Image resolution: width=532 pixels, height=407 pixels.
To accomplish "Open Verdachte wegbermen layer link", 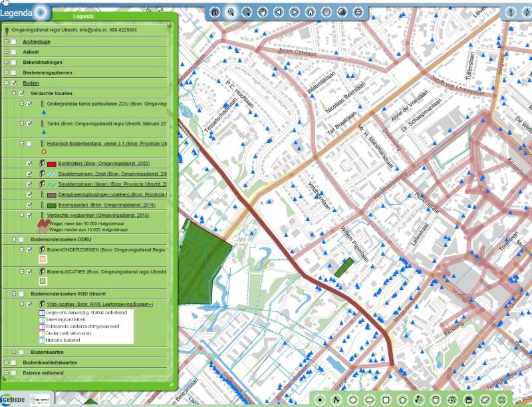I will tap(98, 215).
